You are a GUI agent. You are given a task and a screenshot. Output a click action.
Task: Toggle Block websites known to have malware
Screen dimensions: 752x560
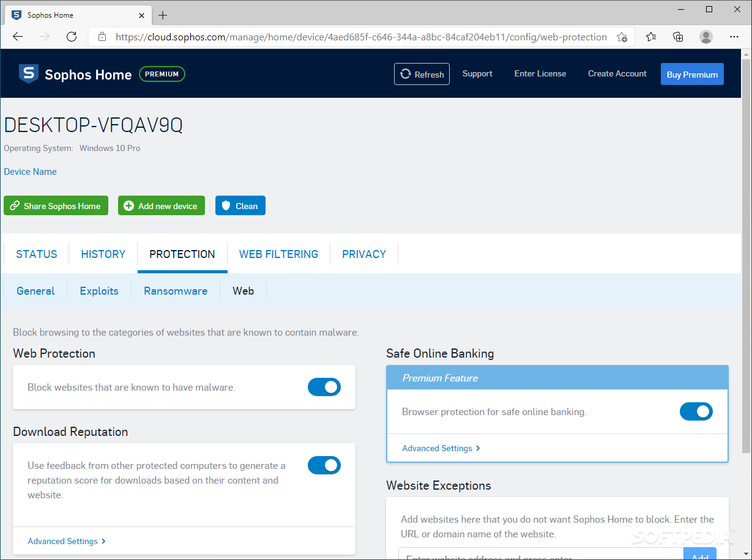point(324,387)
